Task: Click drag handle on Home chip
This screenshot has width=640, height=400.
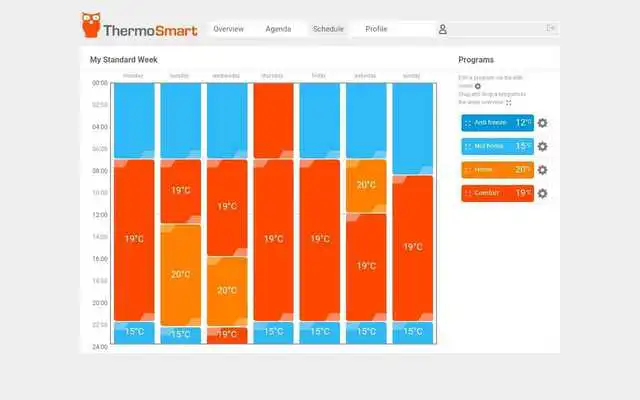Action: [468, 170]
